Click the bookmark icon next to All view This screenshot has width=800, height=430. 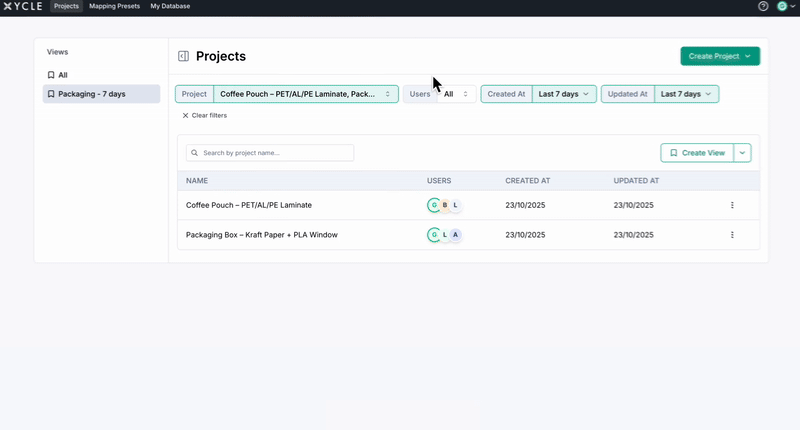pyautogui.click(x=51, y=75)
